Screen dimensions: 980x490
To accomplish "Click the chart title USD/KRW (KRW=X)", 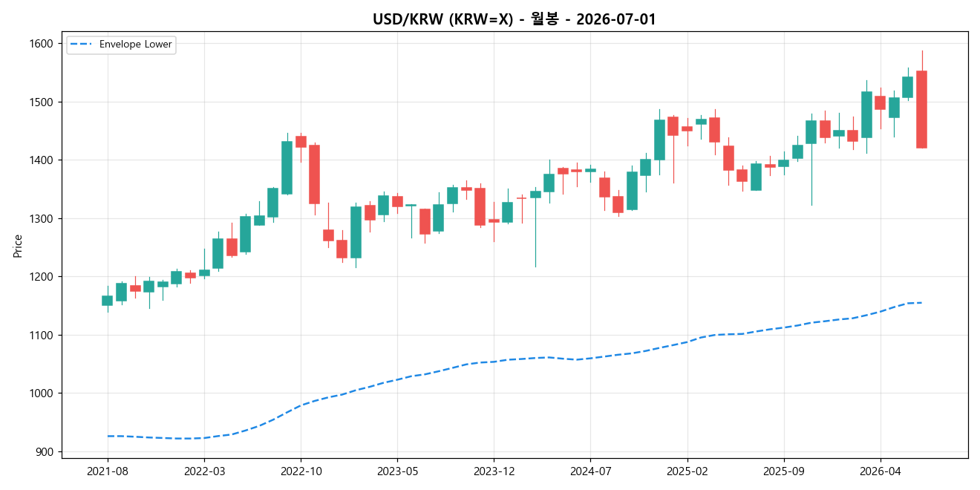I will click(514, 19).
